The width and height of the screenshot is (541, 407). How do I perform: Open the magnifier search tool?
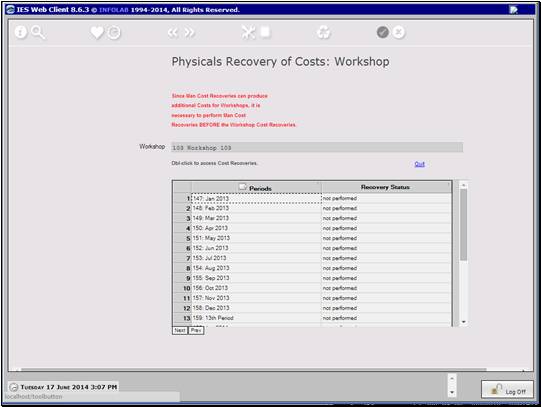tap(38, 33)
